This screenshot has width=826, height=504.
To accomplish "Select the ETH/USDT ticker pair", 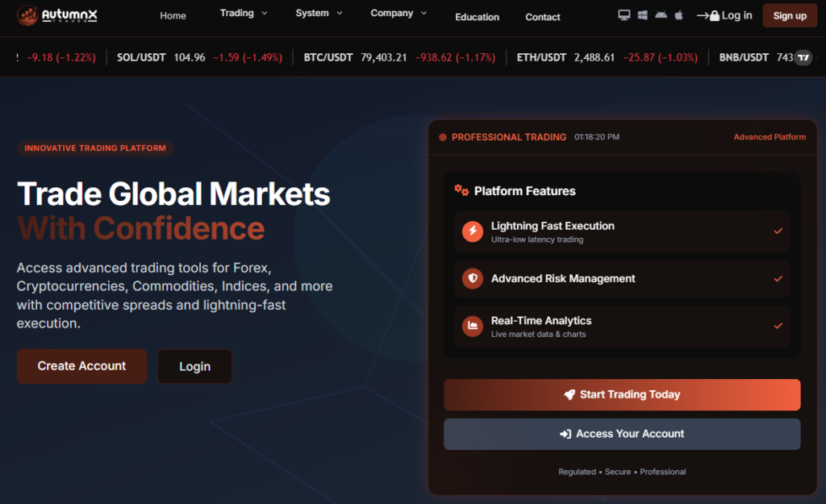I will [x=541, y=57].
